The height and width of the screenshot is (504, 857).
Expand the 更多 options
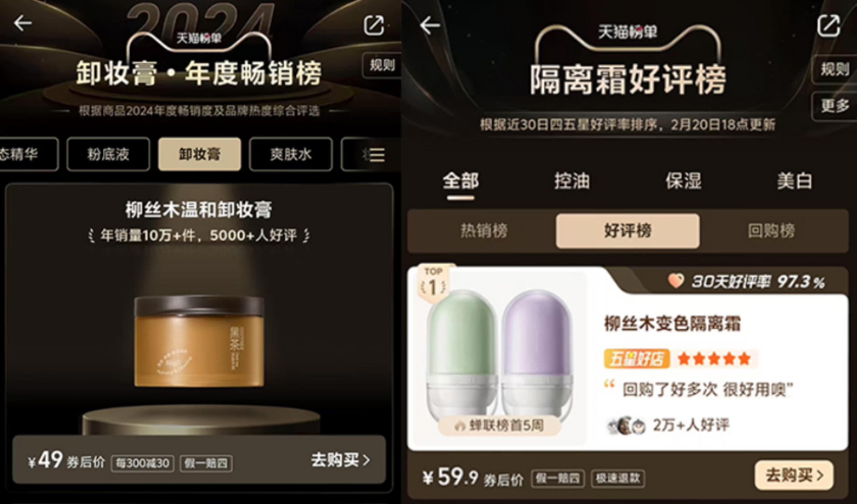835,106
